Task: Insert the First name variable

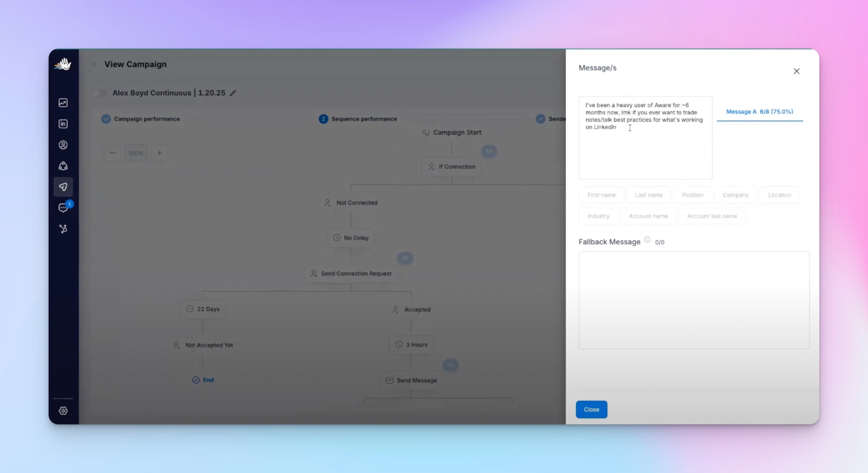Action: coord(602,195)
